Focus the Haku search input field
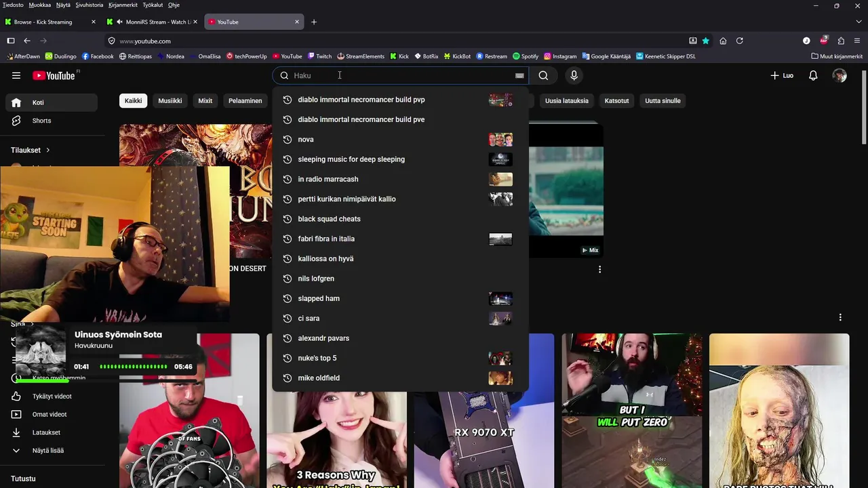 401,76
